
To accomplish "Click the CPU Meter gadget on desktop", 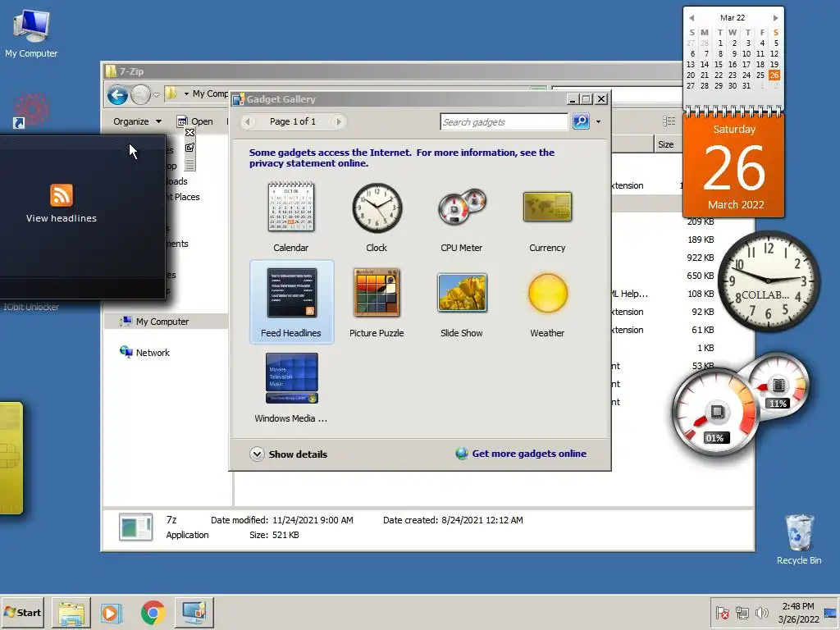I will [739, 405].
